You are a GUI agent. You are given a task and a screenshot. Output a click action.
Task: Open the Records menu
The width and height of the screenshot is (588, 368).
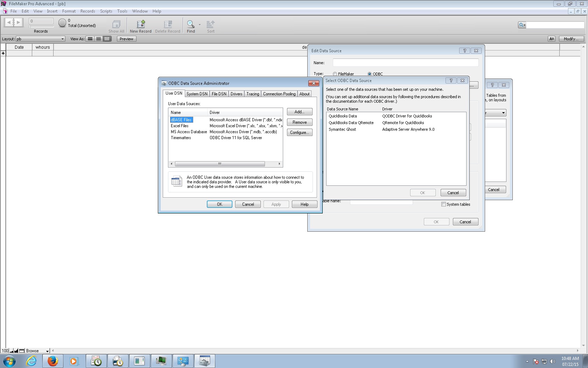click(x=88, y=11)
